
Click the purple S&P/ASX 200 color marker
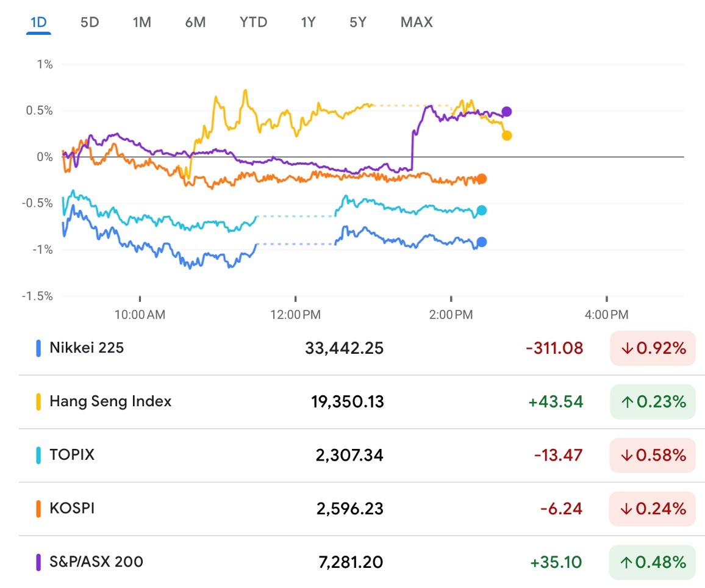click(x=38, y=562)
